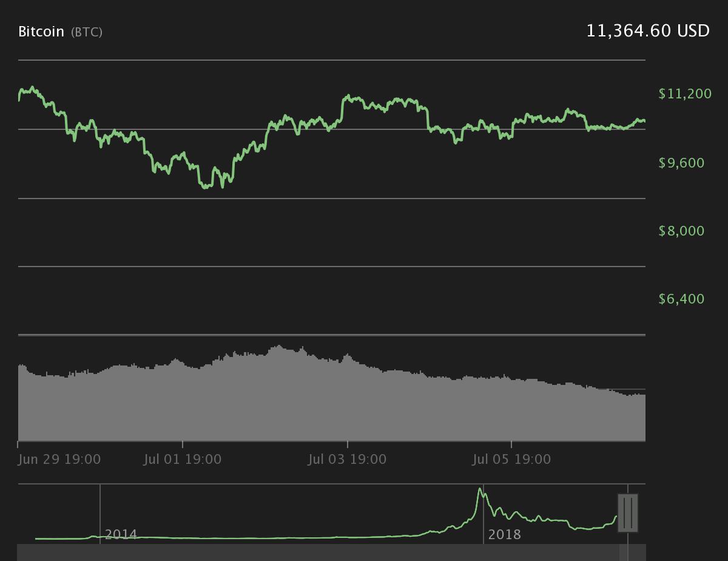The image size is (728, 561).
Task: Click the 2014 marker in the overview timeline
Action: click(x=121, y=534)
